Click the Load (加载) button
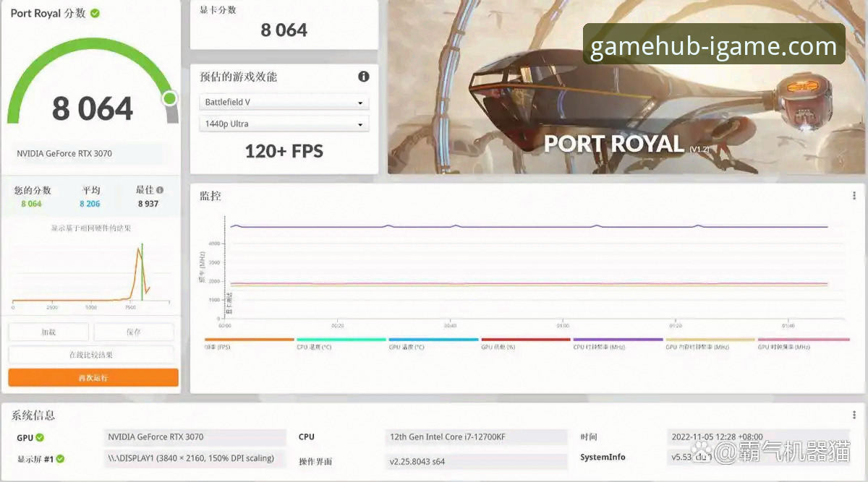The image size is (868, 482). pos(48,332)
